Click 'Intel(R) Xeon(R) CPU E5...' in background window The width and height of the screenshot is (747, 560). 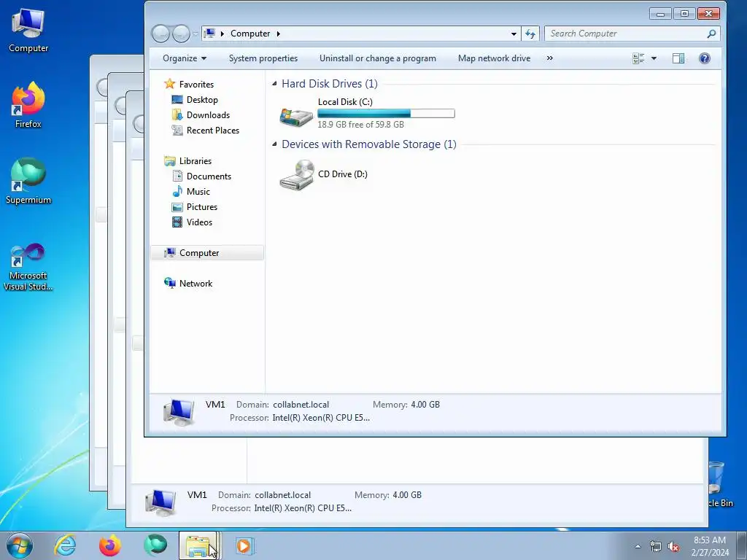pos(303,508)
